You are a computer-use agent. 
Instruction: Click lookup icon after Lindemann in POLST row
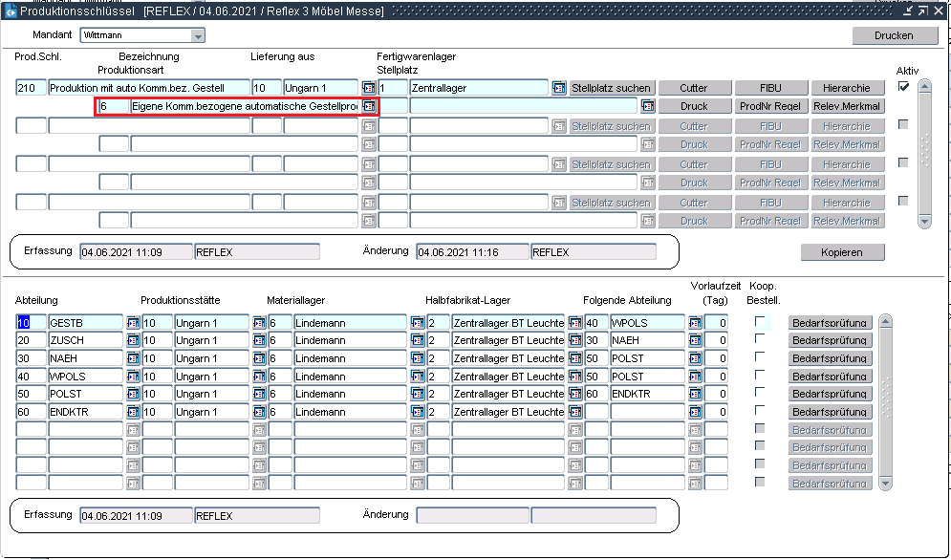(x=417, y=394)
